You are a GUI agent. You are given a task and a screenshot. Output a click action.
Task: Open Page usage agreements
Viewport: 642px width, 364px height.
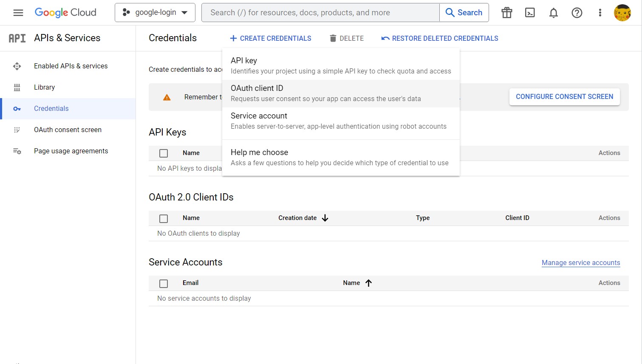point(68,151)
